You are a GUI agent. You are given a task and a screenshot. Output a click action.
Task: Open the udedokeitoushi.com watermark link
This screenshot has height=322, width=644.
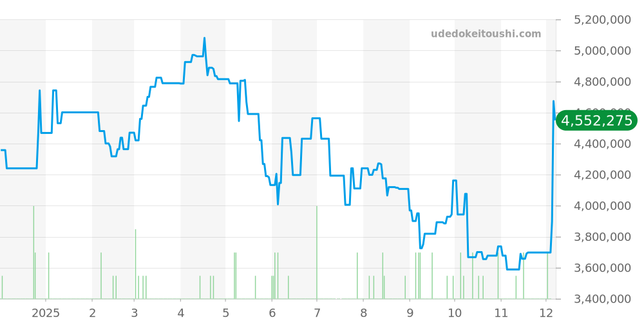[x=486, y=33]
